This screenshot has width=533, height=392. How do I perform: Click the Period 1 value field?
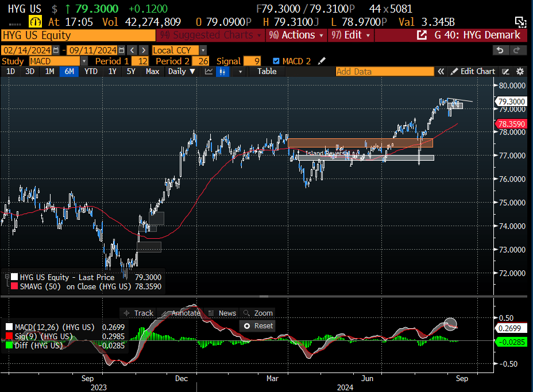coord(140,61)
